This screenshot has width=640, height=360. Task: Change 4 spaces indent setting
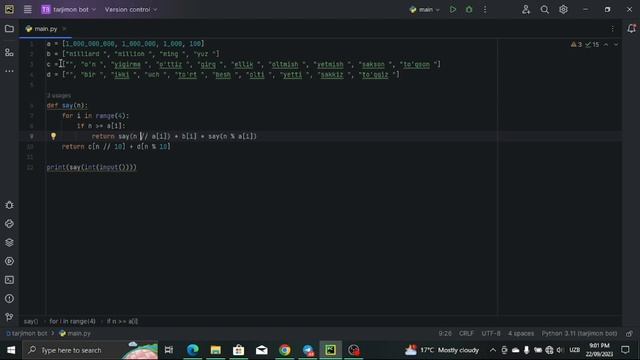pyautogui.click(x=521, y=333)
